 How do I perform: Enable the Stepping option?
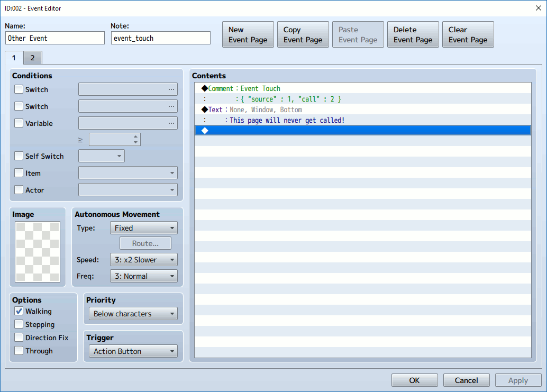(19, 324)
